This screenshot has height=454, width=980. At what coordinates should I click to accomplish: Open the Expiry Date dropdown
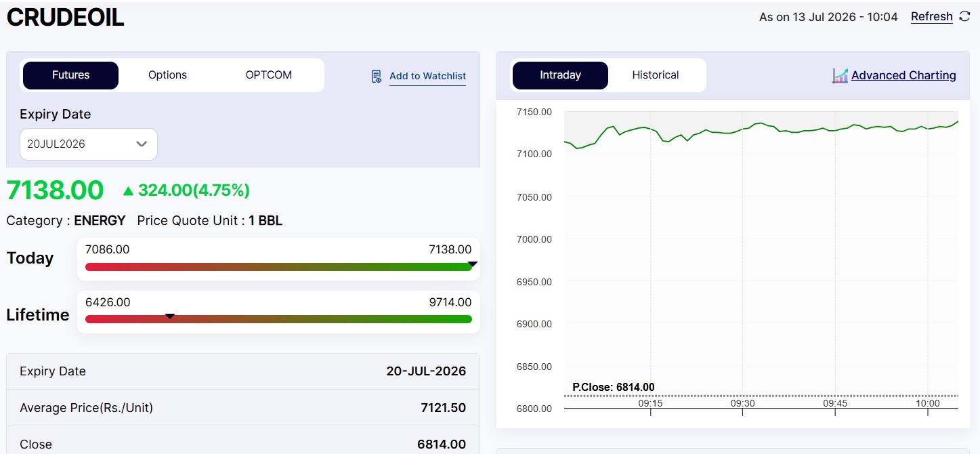coord(89,144)
